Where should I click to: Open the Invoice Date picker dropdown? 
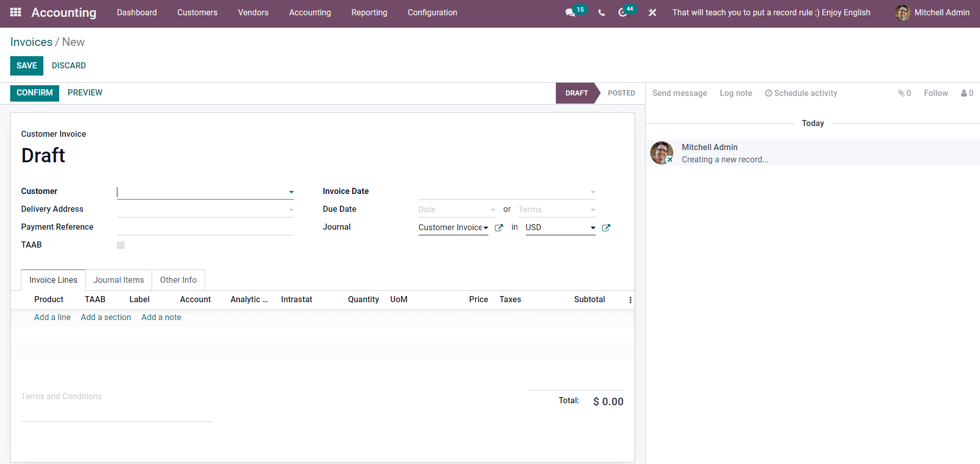[x=593, y=192]
